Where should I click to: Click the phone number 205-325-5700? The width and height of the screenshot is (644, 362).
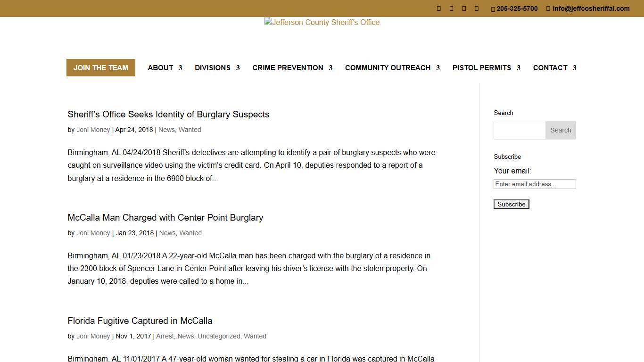coord(517,8)
